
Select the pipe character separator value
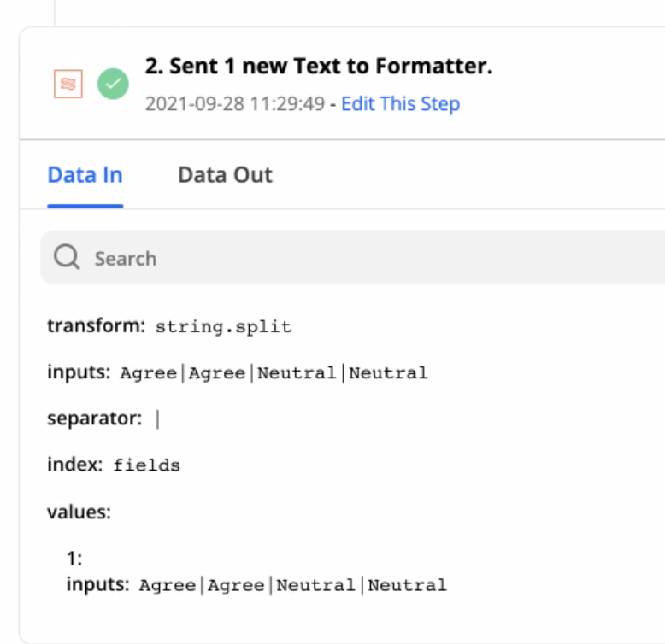(157, 419)
